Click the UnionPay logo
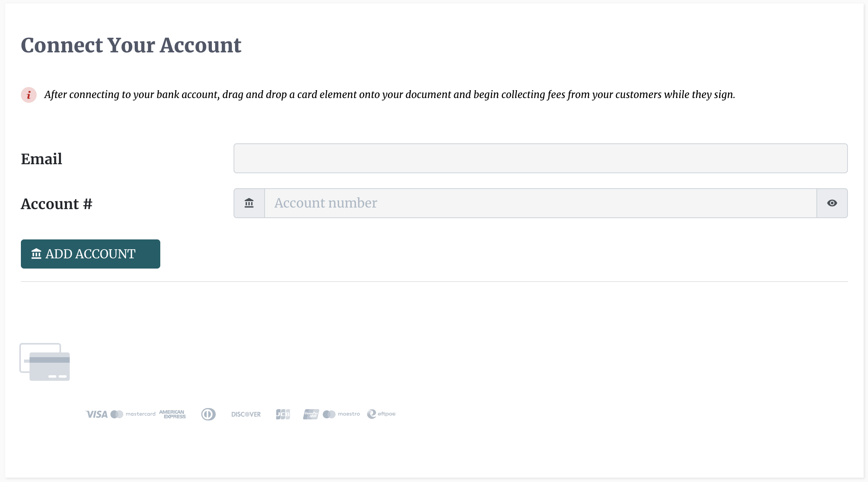Image resolution: width=868 pixels, height=482 pixels. [311, 414]
